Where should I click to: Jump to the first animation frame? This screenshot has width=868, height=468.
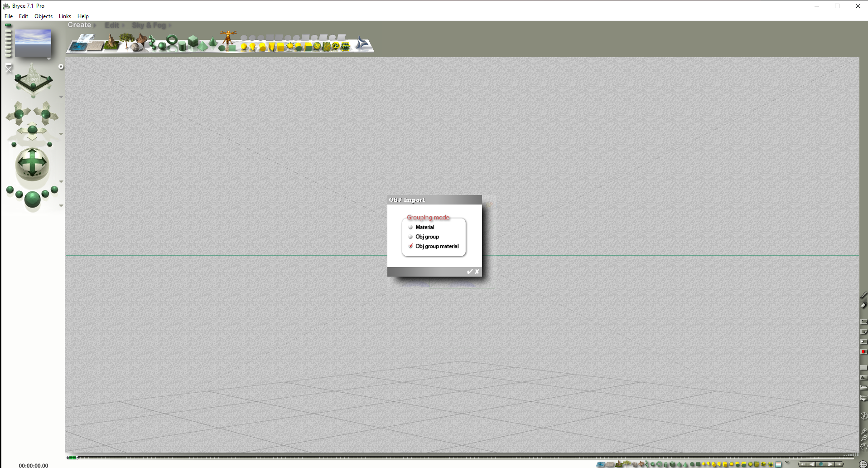pyautogui.click(x=802, y=464)
